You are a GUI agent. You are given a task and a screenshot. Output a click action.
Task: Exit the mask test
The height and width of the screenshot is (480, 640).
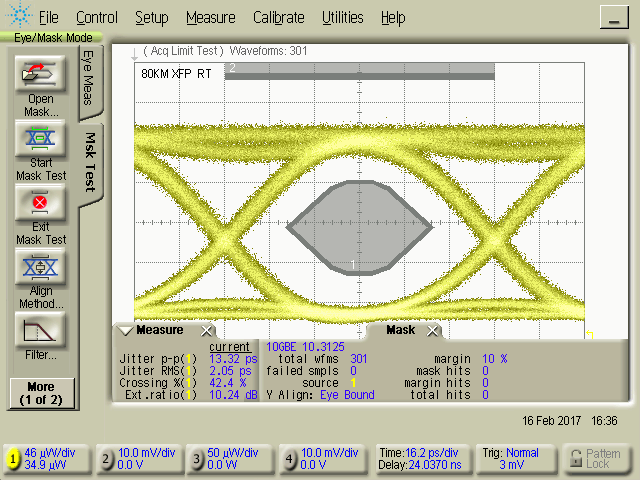pyautogui.click(x=41, y=203)
